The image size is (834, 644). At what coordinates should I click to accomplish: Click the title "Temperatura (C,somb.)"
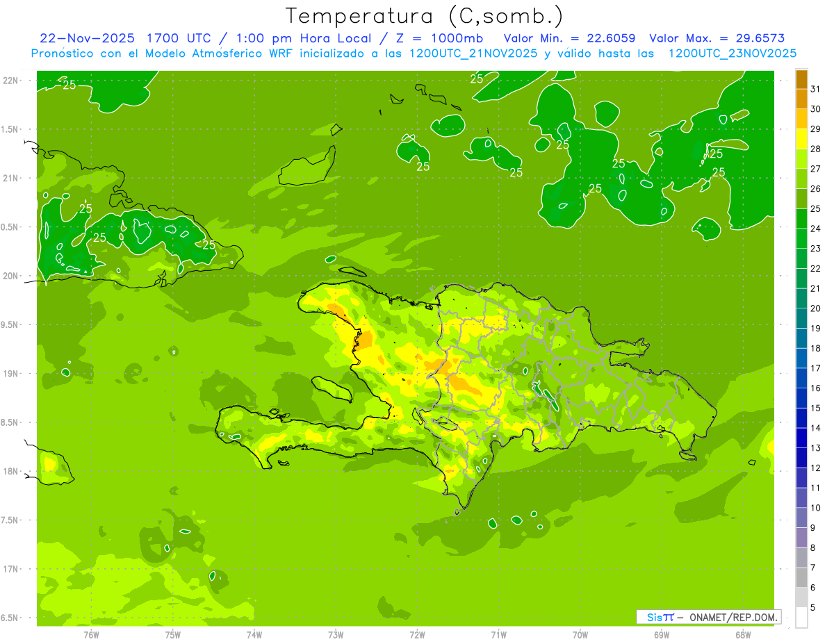[424, 17]
